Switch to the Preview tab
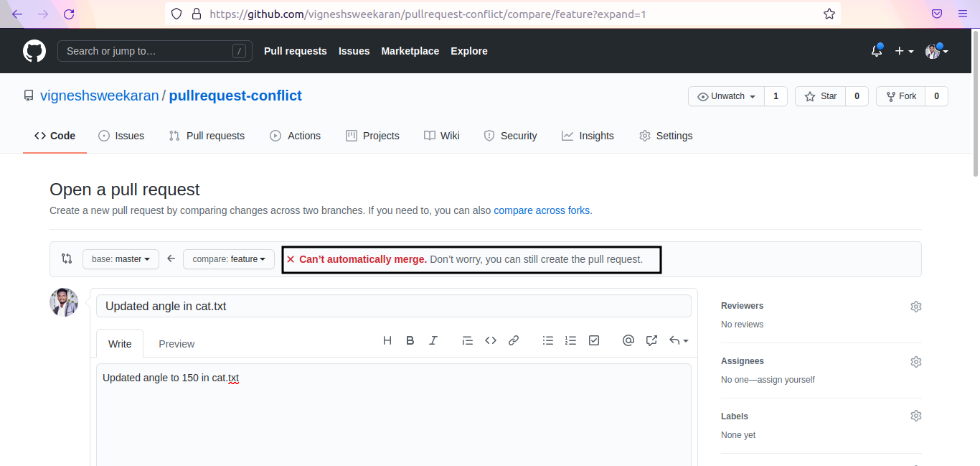The height and width of the screenshot is (466, 980). (176, 344)
